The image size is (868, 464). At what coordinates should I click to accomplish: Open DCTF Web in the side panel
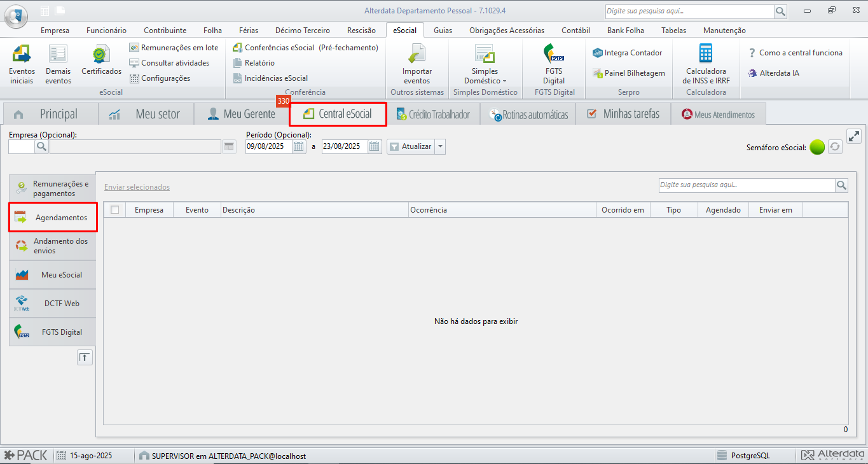tap(52, 304)
